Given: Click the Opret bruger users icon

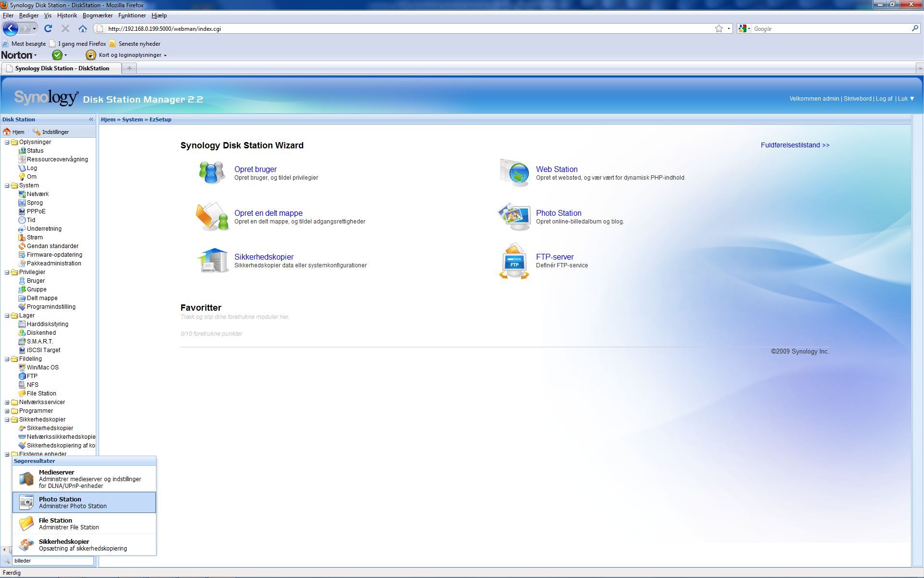Looking at the screenshot, I should (x=212, y=172).
